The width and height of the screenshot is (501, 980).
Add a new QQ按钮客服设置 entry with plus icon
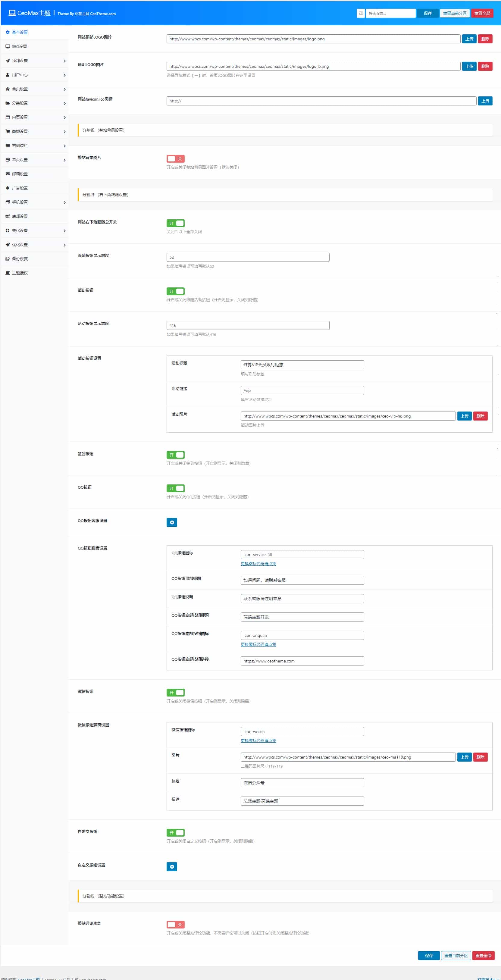(x=172, y=522)
